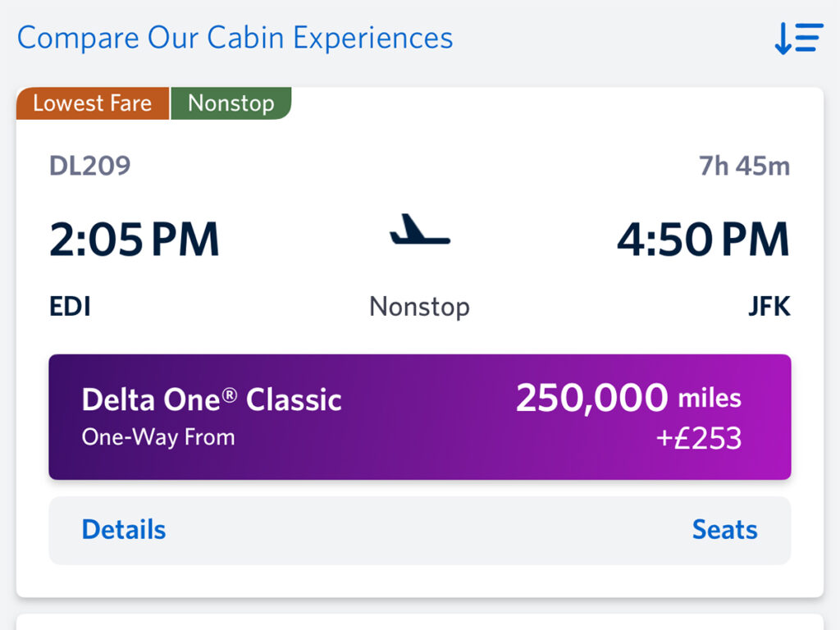Click the Lowest Fare badge
This screenshot has height=630, width=840.
point(92,103)
